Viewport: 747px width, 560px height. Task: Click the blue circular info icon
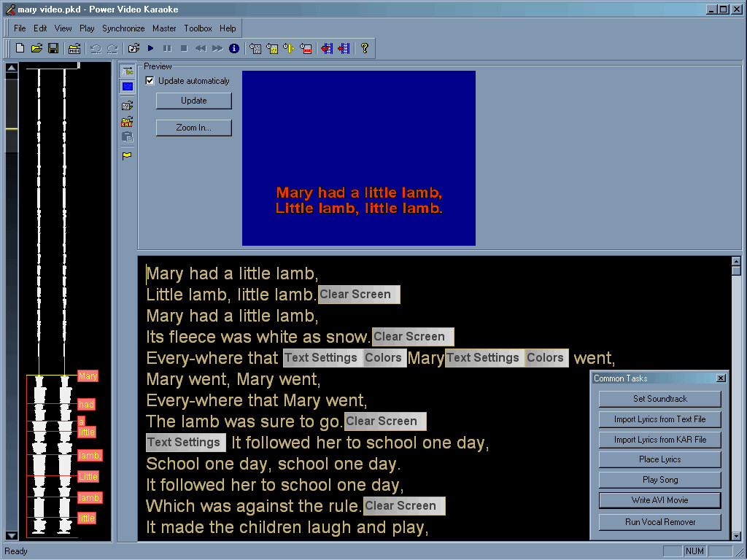234,48
